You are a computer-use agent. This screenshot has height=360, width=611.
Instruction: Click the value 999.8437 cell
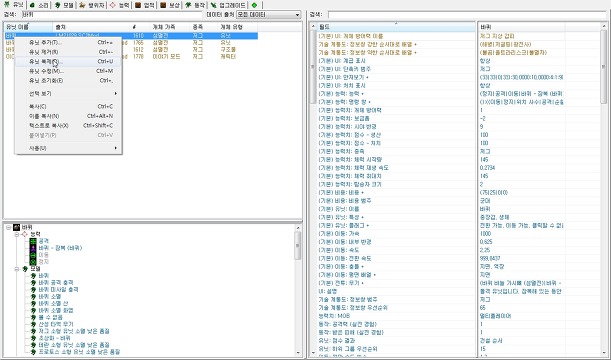(x=521, y=258)
